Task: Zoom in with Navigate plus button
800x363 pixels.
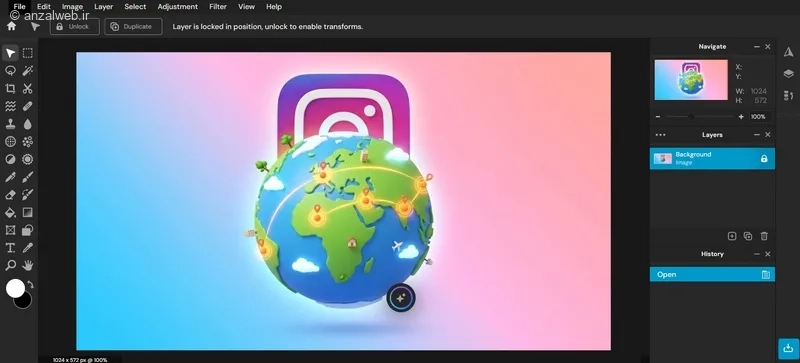Action: coord(741,117)
